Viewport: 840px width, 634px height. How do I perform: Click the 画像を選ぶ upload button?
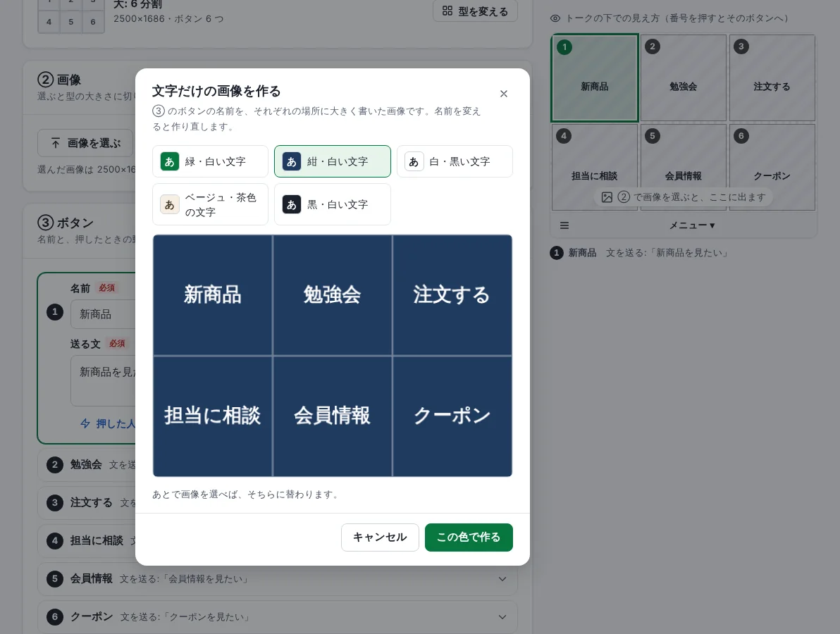(x=85, y=143)
